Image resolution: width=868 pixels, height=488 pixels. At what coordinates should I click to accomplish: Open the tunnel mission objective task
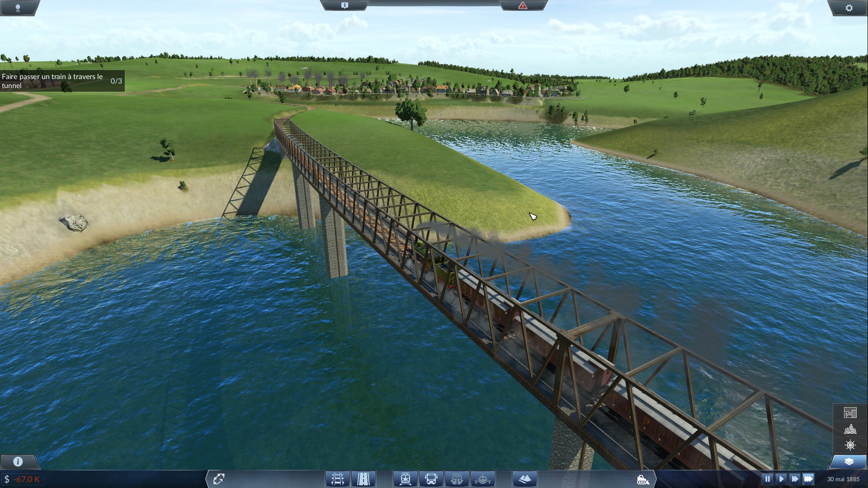coord(62,81)
